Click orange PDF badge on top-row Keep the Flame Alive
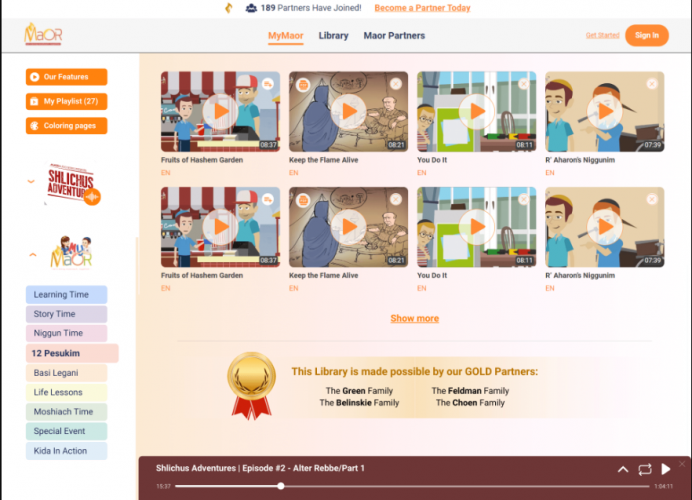Screen dimensions: 692x500 303,84
